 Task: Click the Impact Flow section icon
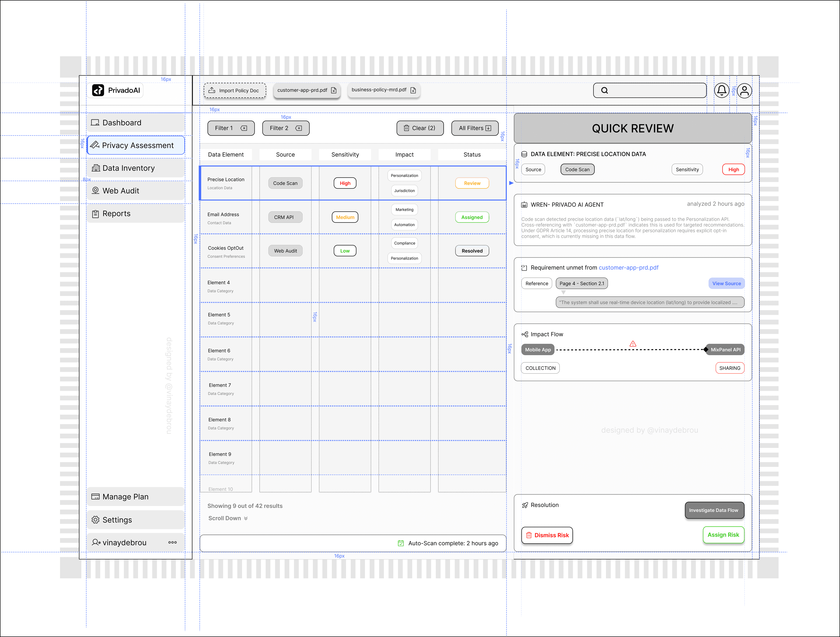coord(525,334)
